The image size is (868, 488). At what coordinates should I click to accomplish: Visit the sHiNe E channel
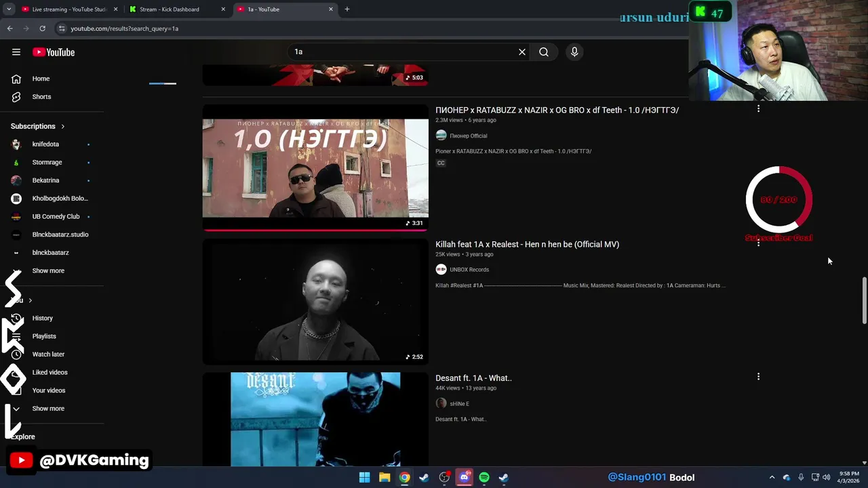(x=459, y=404)
